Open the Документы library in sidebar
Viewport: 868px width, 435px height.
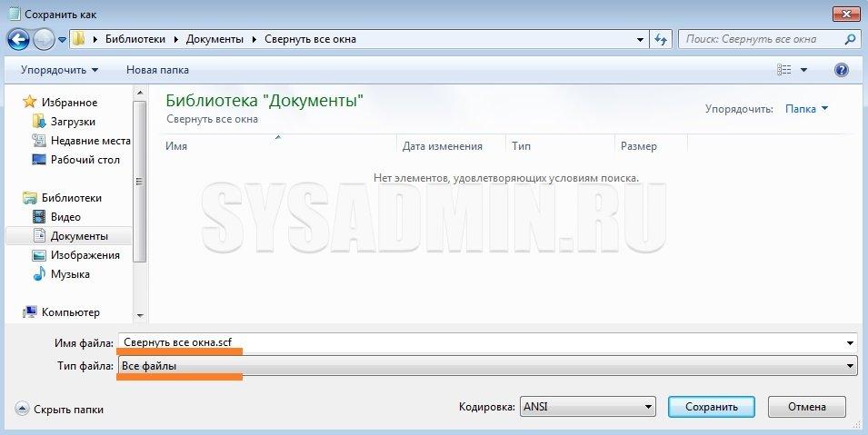click(79, 236)
